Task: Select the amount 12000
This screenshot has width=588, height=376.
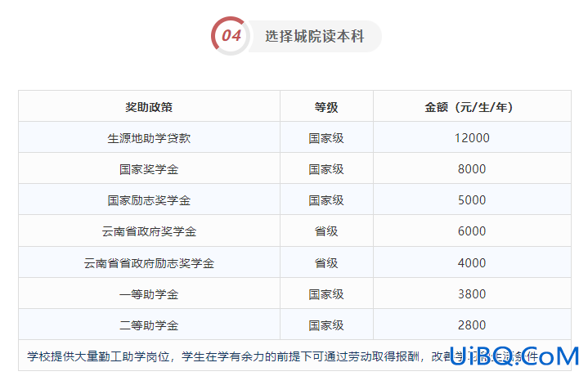Action: (x=472, y=138)
